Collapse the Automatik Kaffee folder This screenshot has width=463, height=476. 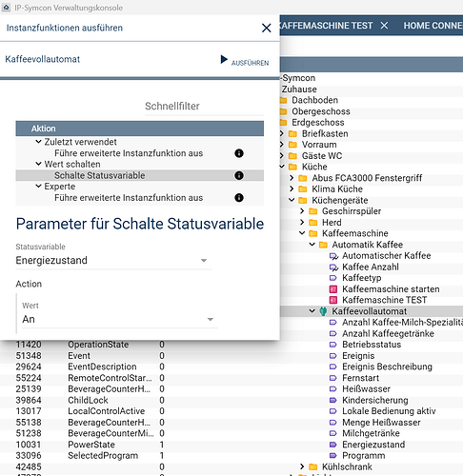(312, 245)
